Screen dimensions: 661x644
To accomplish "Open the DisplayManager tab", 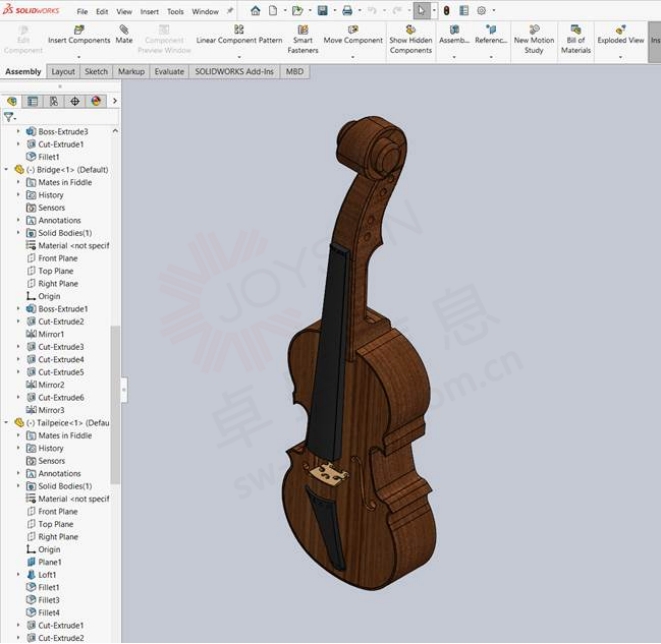I will pyautogui.click(x=96, y=101).
